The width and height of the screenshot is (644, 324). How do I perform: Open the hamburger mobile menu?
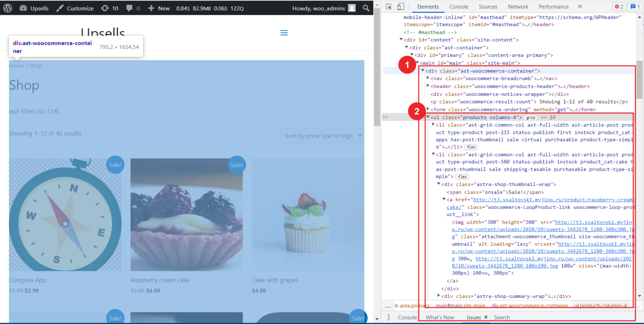pos(284,33)
